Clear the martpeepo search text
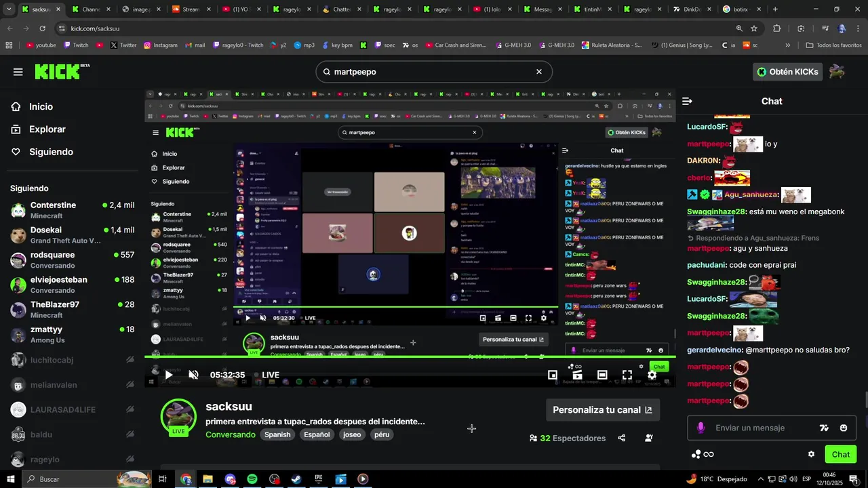The height and width of the screenshot is (488, 868). click(x=539, y=72)
